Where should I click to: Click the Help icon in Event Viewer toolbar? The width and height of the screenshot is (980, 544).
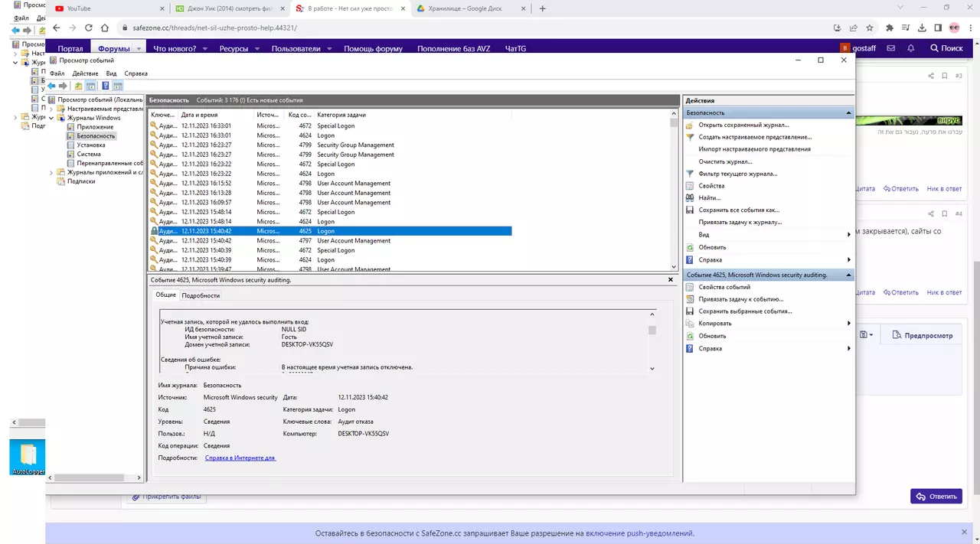pos(105,86)
